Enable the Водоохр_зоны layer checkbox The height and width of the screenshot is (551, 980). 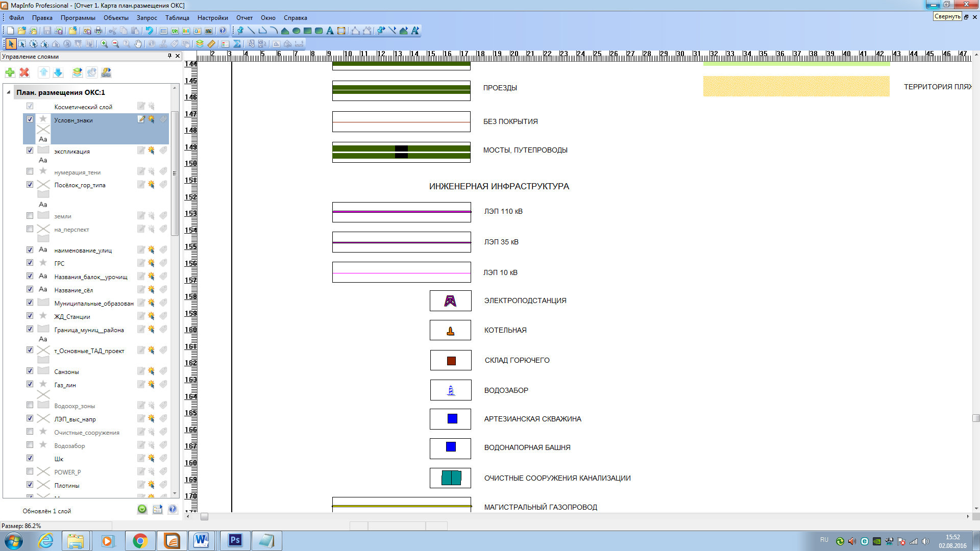tap(30, 405)
